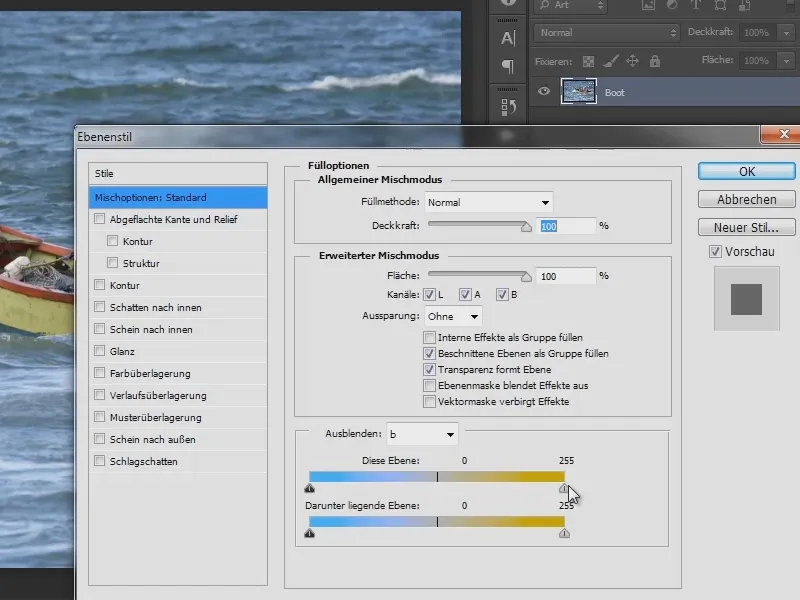Lock all padlock icon in Layers panel
Screen dimensions: 800x600
click(x=655, y=62)
